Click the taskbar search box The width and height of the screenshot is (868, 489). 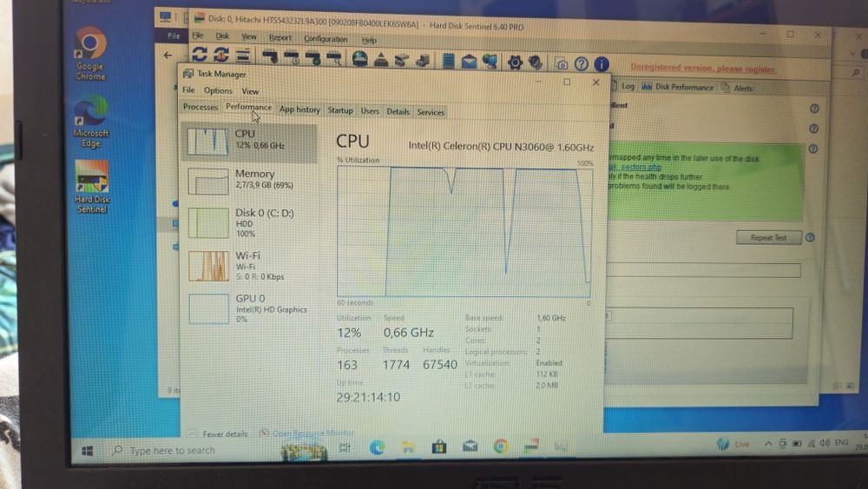194,450
